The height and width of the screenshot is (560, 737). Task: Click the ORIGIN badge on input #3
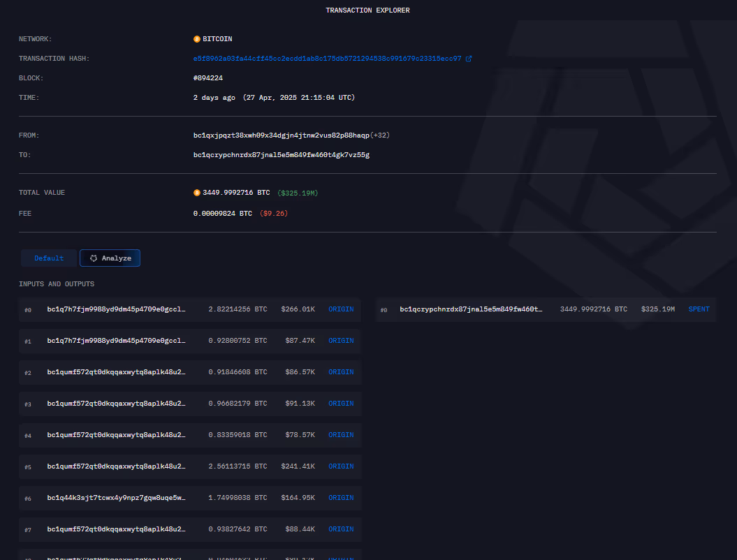340,403
